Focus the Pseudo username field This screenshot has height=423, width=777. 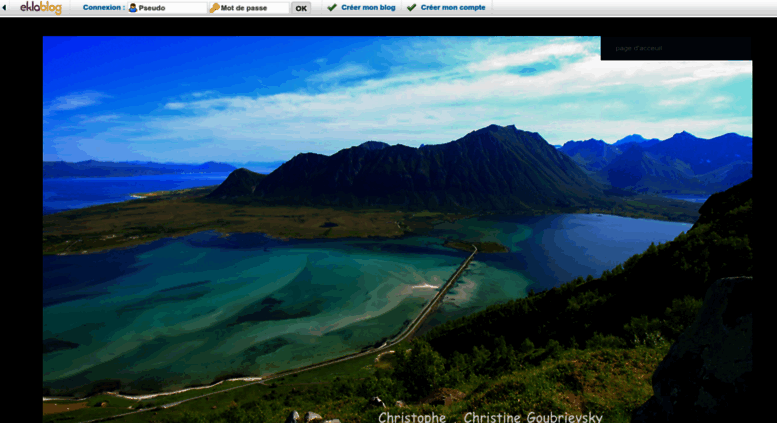point(167,8)
